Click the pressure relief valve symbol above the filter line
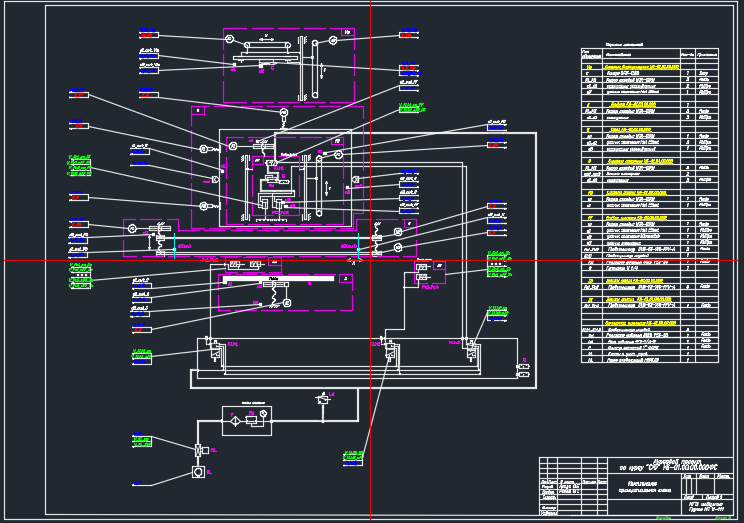 [323, 399]
